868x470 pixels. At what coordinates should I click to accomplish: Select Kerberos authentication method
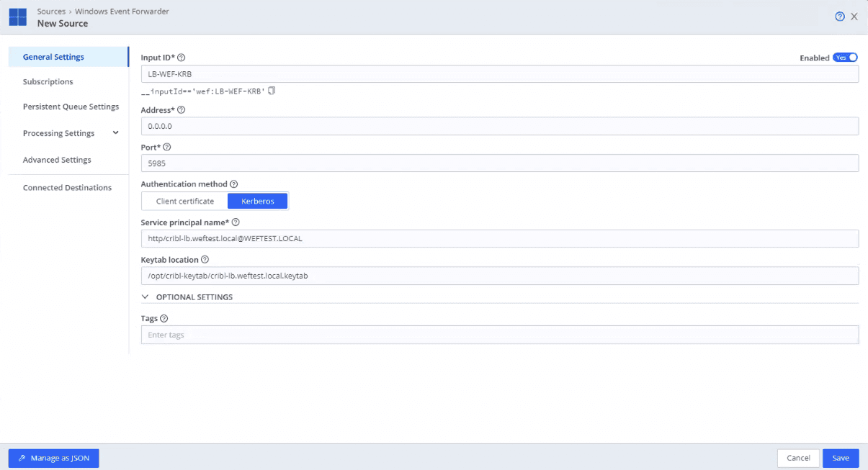tap(257, 201)
